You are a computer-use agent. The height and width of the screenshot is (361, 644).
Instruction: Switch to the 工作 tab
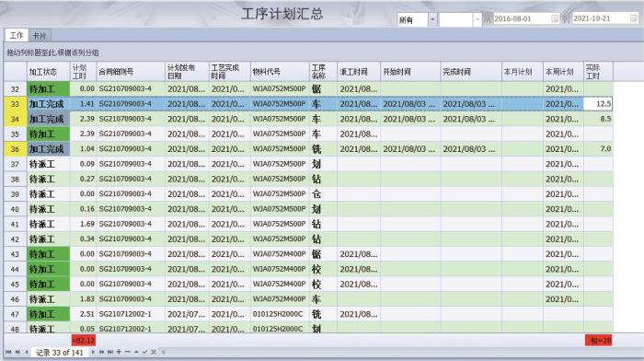click(17, 35)
